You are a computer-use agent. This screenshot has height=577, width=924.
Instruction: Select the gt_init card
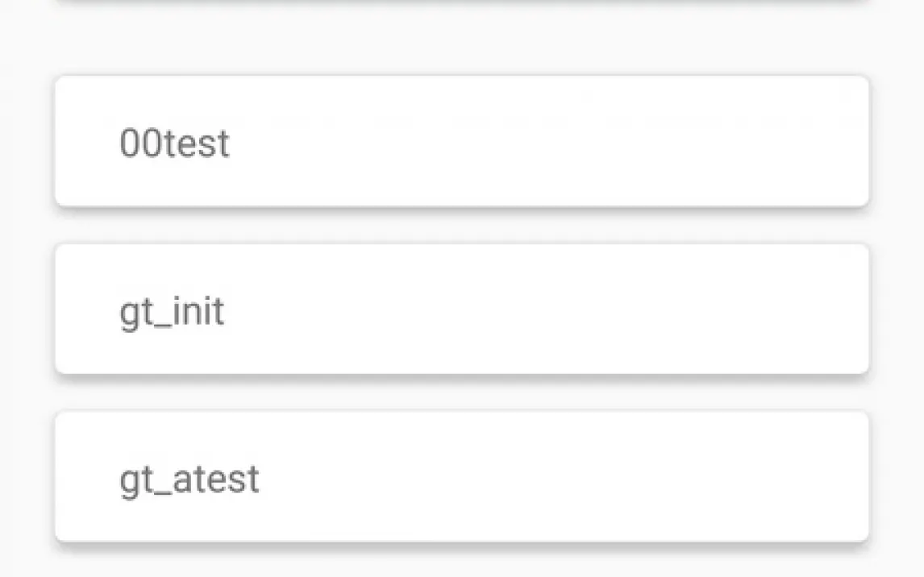tap(461, 309)
